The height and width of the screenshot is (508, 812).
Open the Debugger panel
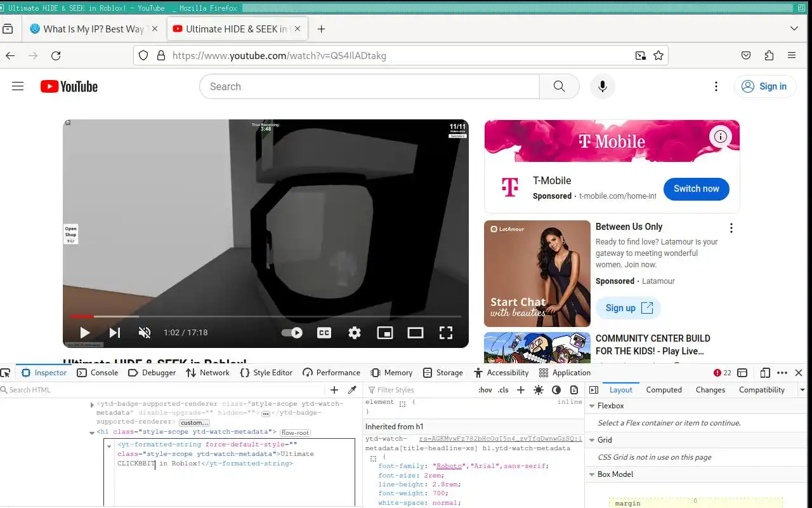coord(152,373)
